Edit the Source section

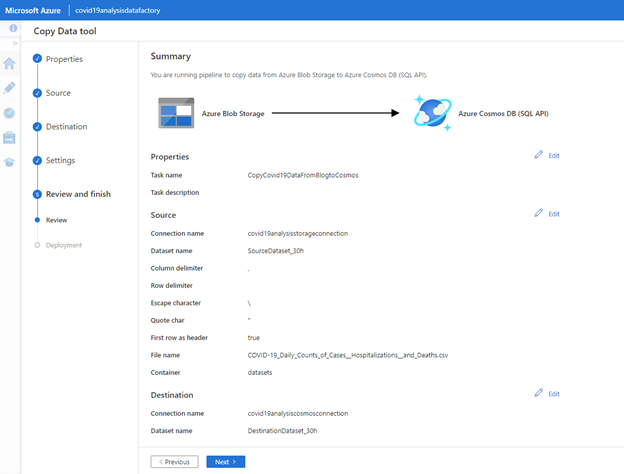pyautogui.click(x=554, y=214)
